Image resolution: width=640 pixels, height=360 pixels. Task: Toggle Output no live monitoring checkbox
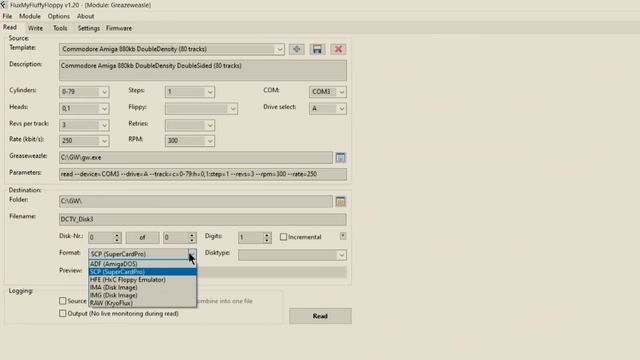coord(62,313)
